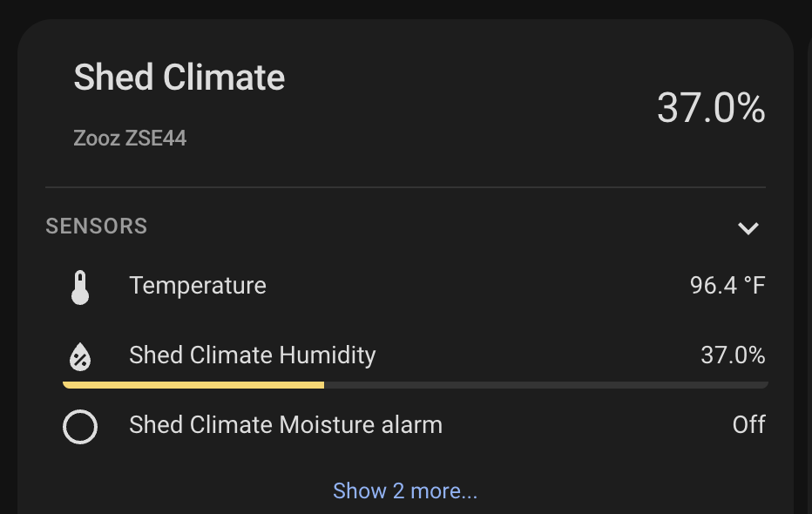The height and width of the screenshot is (514, 812).
Task: Collapse the Sensors section using the chevron
Action: [x=748, y=228]
